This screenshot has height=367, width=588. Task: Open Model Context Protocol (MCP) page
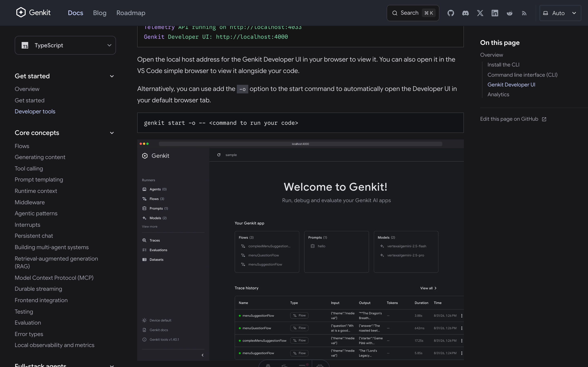pos(54,278)
